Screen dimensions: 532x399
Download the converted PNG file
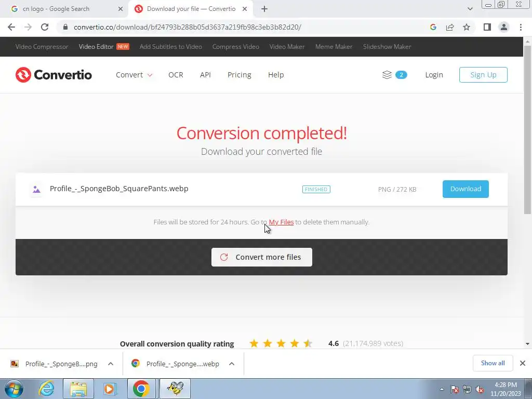pos(465,189)
